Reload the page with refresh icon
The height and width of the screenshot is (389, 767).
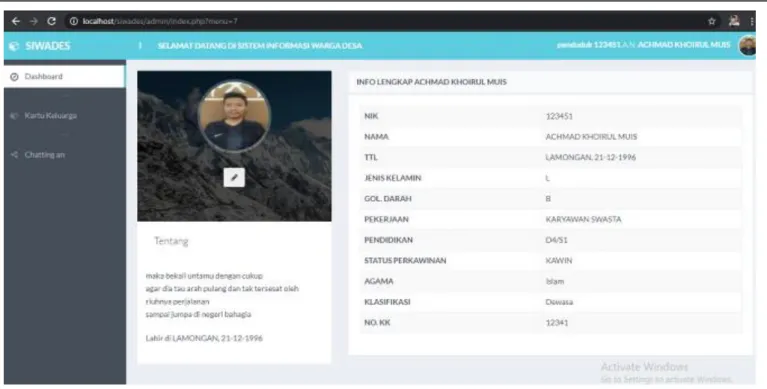[x=51, y=21]
